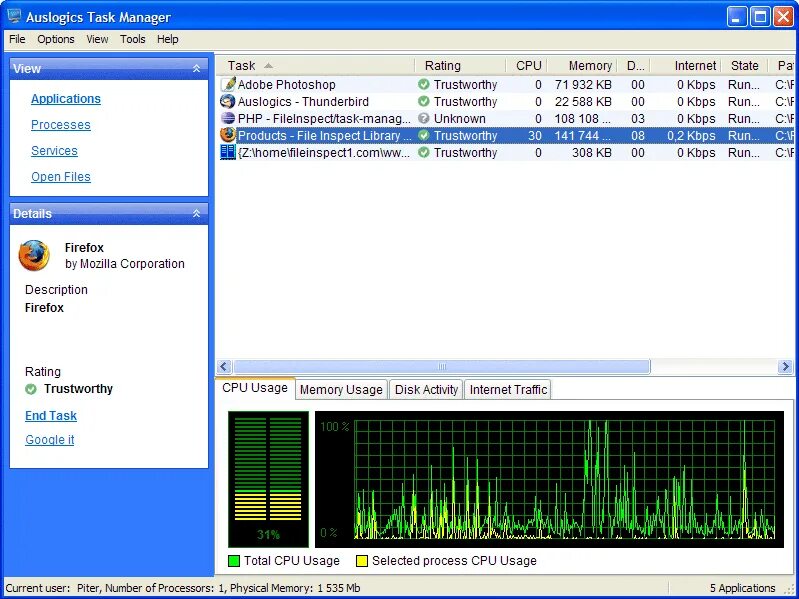Click the CPU usage history graph

click(549, 479)
